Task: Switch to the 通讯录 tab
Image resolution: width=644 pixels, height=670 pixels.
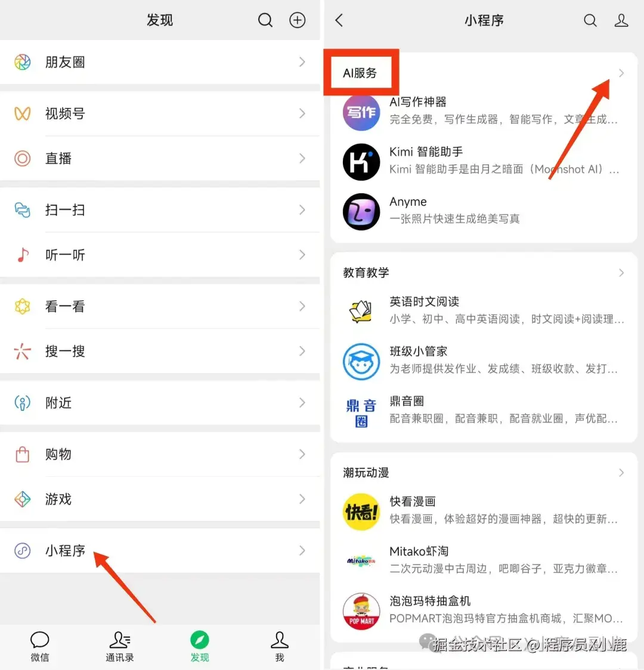Action: (119, 647)
